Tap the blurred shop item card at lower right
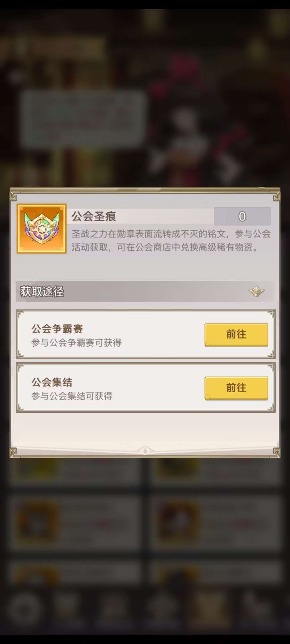290x644 pixels. click(215, 523)
